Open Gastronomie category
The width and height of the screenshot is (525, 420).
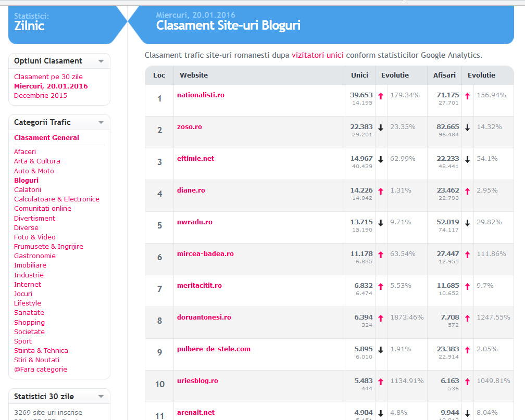click(35, 256)
